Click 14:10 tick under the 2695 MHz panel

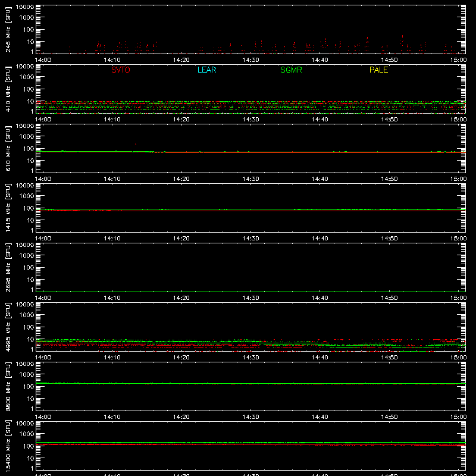112,298
